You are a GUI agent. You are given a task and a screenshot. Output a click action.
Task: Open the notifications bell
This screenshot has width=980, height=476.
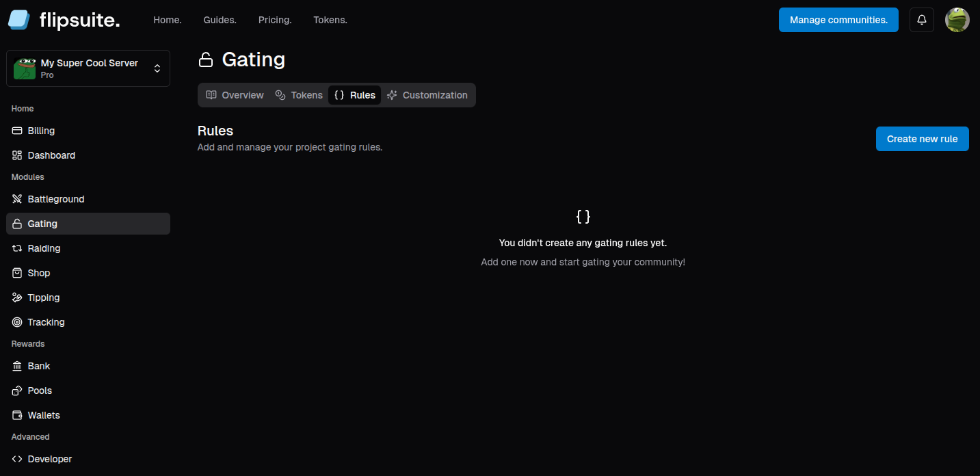point(922,20)
